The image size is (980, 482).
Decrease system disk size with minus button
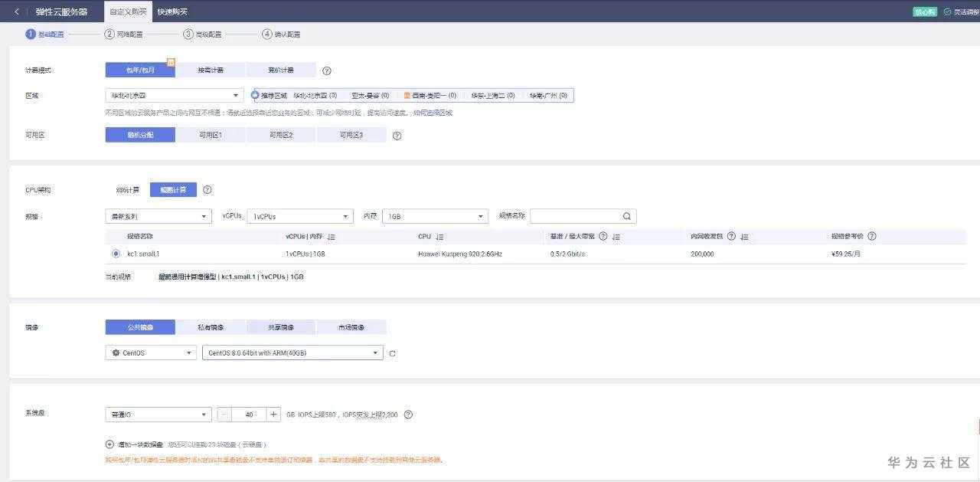pos(224,414)
